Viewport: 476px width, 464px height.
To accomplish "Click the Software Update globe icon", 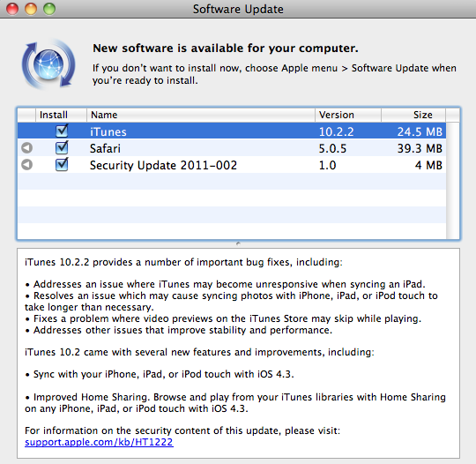I will [x=48, y=64].
